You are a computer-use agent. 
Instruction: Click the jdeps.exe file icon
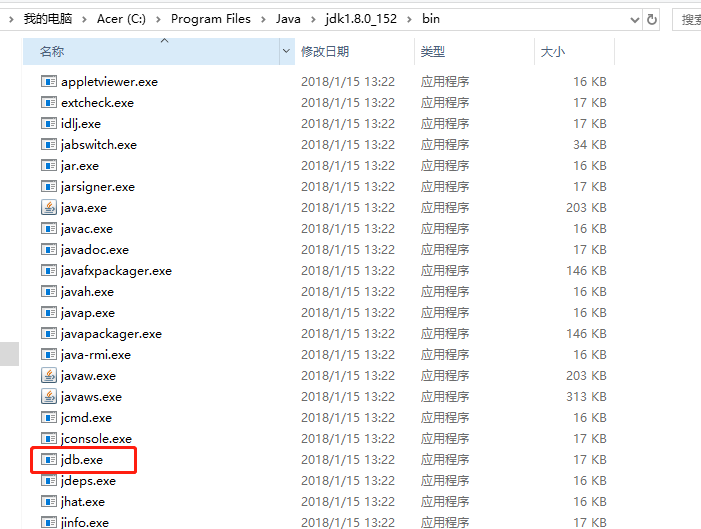49,481
